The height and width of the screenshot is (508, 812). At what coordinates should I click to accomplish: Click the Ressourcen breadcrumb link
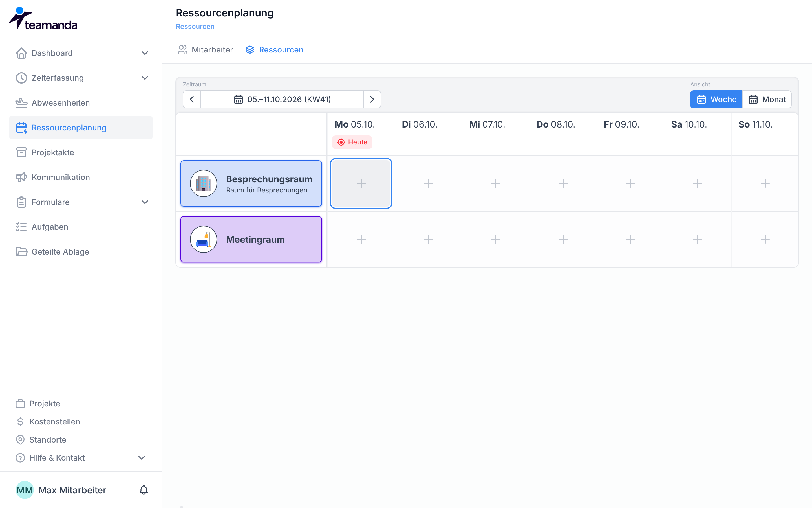click(195, 27)
